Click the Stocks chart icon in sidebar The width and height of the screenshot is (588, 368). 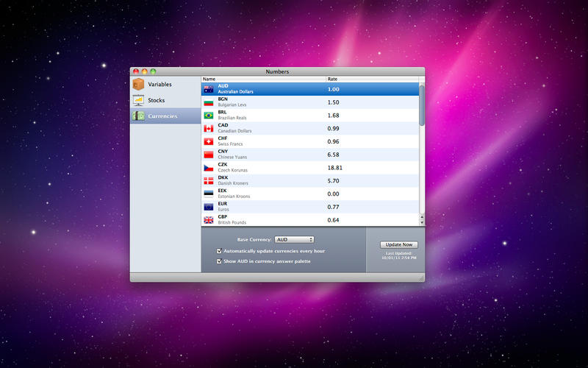point(138,100)
